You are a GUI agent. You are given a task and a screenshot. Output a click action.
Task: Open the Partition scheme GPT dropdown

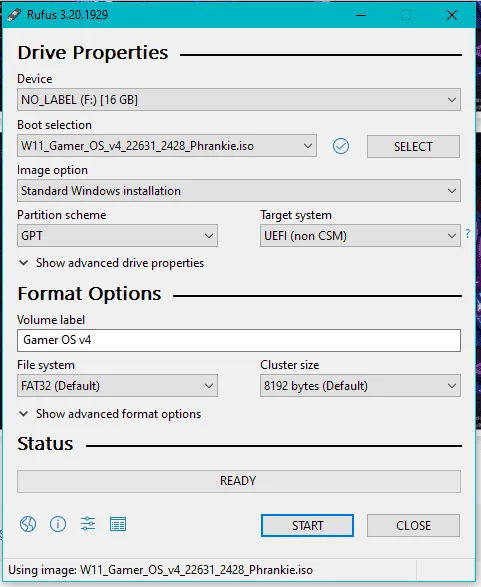pos(117,235)
